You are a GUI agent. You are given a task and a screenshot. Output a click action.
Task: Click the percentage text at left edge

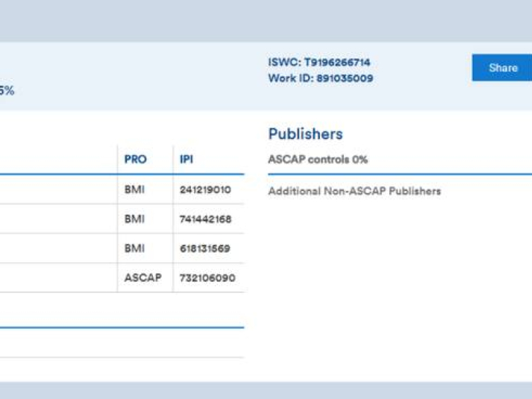click(x=7, y=91)
